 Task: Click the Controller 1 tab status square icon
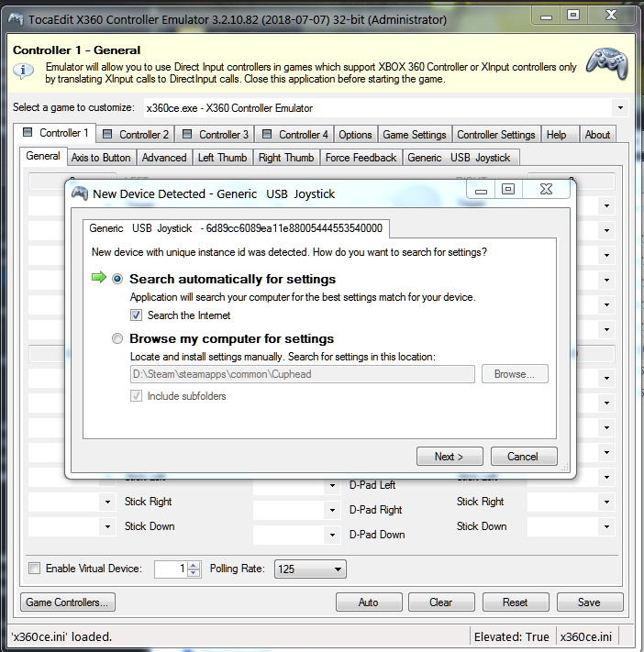(x=28, y=132)
